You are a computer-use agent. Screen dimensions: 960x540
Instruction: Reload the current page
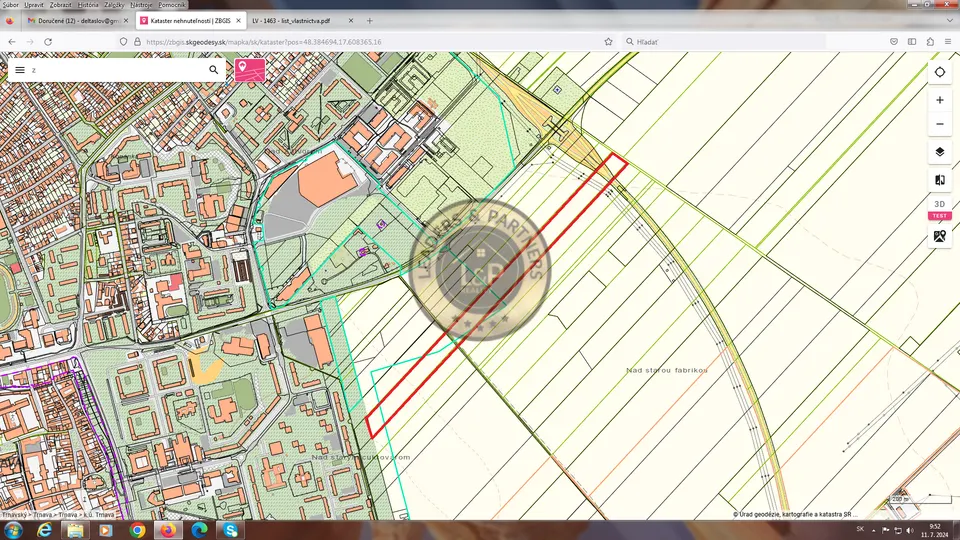48,42
